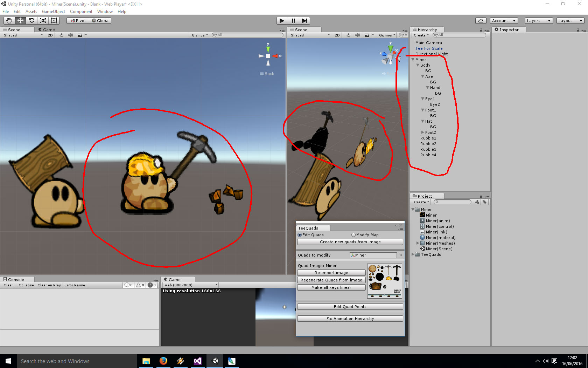Image resolution: width=588 pixels, height=368 pixels.
Task: Click the Fix Animation Hierarchy button
Action: point(350,319)
